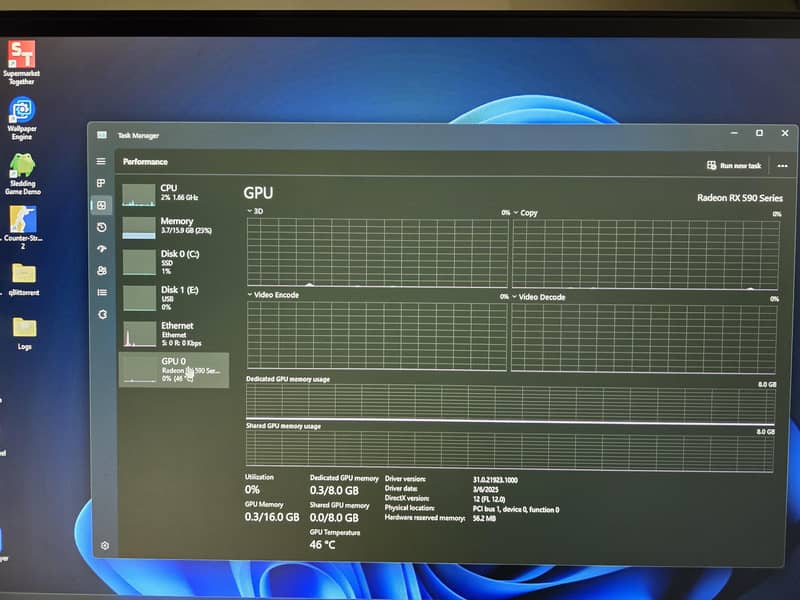Screen dimensions: 800x600
Task: Open the Startup apps page icon
Action: (101, 249)
